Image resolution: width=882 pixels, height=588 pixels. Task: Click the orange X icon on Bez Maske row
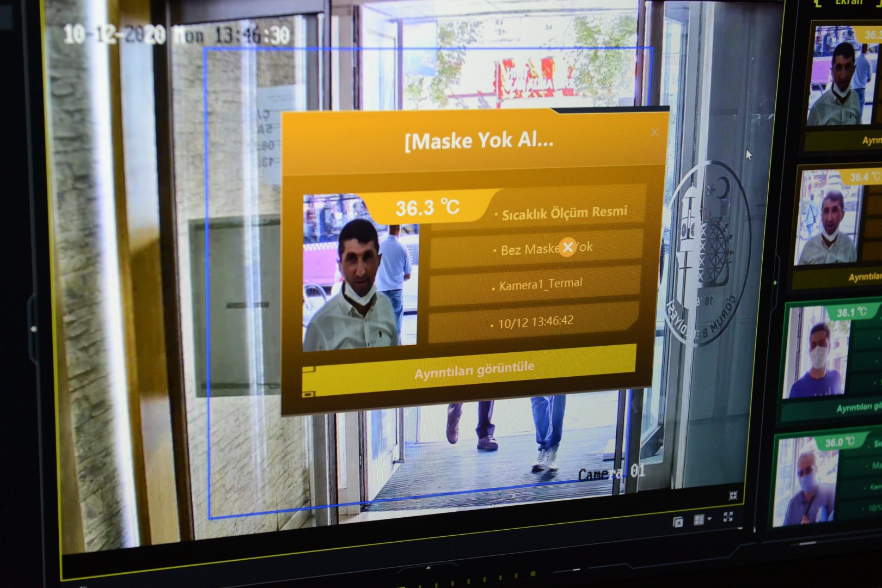(567, 247)
